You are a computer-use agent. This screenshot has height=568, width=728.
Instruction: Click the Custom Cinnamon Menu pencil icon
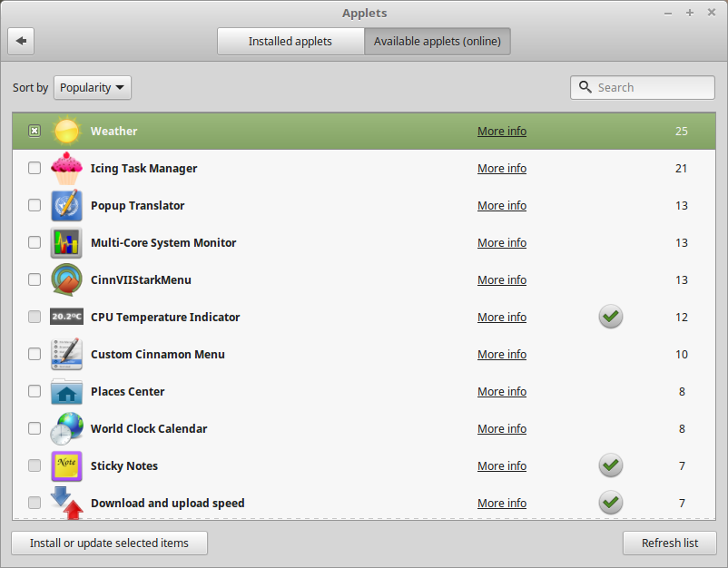tap(66, 354)
